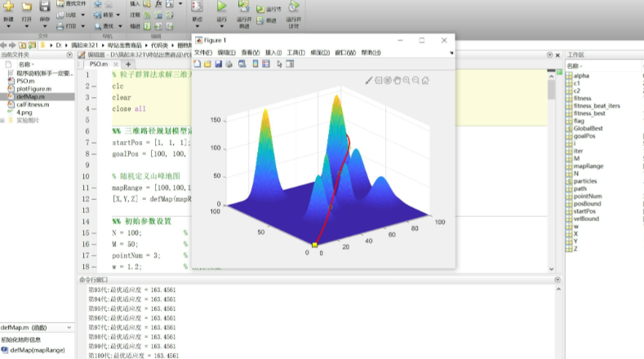Click the edit plot arrow cursor icon
Screen dimensions: 644x359
[279, 64]
